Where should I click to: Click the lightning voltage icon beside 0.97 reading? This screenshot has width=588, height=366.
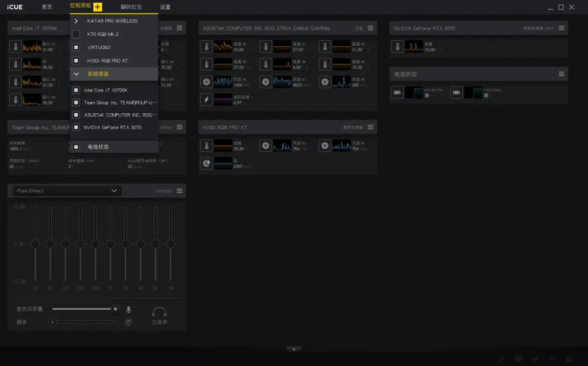[x=206, y=99]
